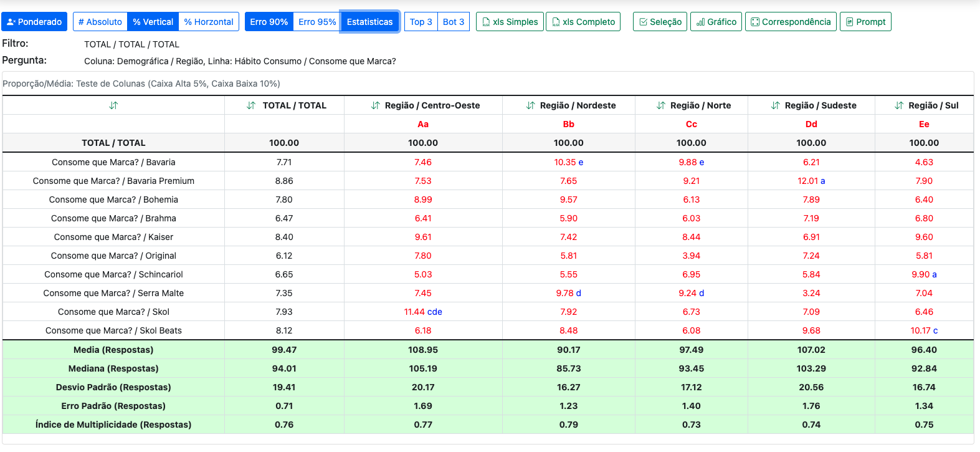Sort by the TOTAL / TOTAL column icon
980x452 pixels.
251,105
